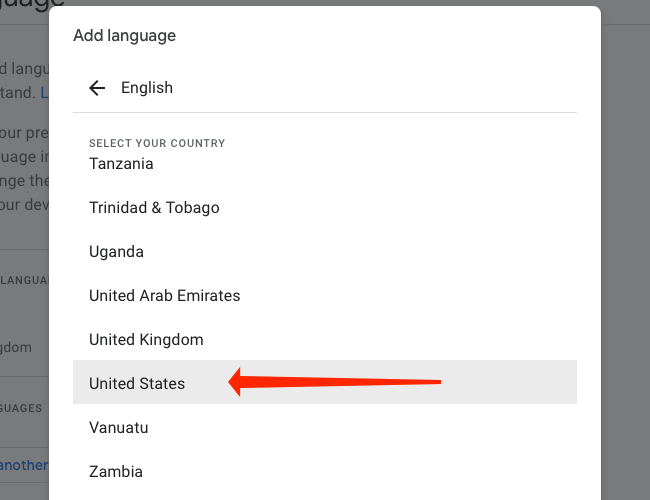This screenshot has width=650, height=500.
Task: Click the dimmed backdrop right of dialog
Action: [x=625, y=250]
